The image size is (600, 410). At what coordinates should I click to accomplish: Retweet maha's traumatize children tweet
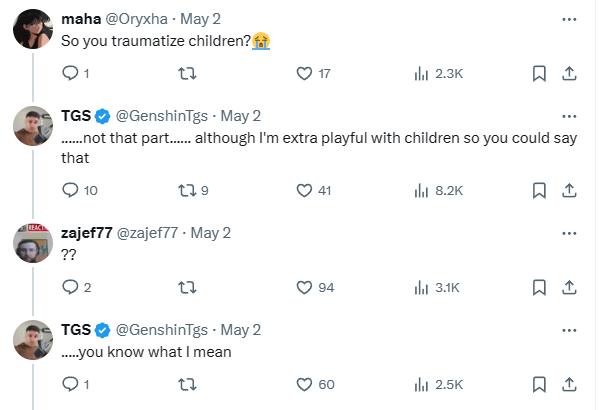coord(186,73)
